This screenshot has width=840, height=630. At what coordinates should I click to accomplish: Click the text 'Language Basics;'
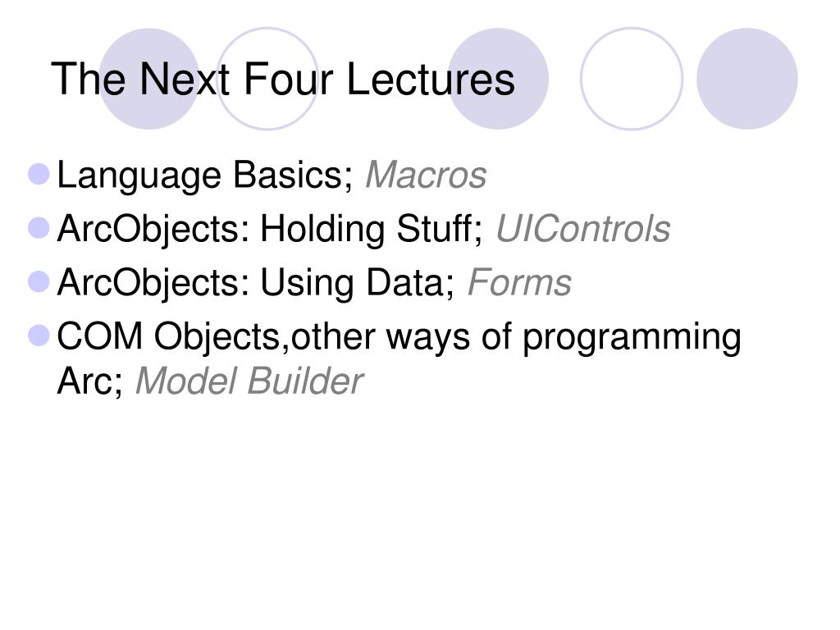point(204,176)
